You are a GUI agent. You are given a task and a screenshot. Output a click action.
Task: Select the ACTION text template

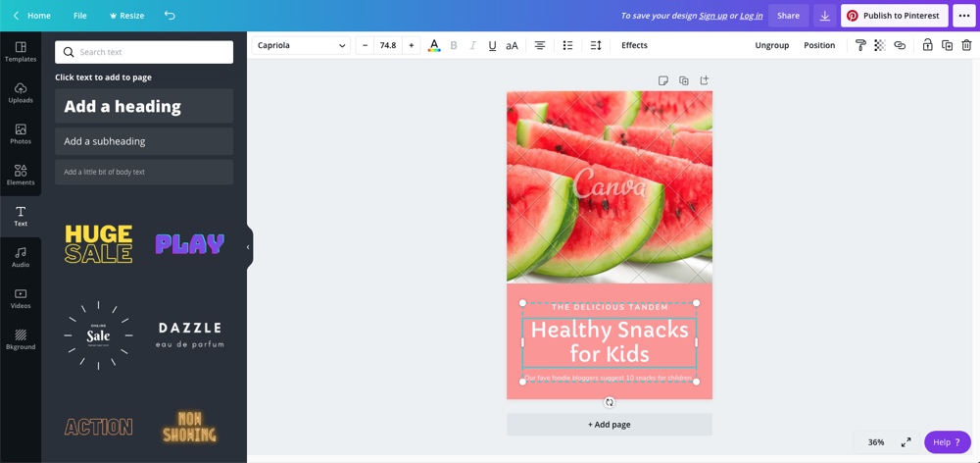click(x=99, y=427)
